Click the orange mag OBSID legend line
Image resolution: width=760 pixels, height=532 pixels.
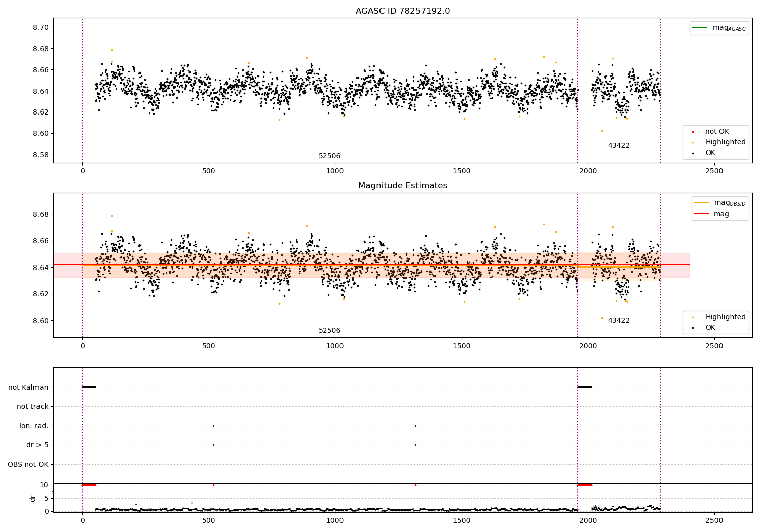coord(701,203)
